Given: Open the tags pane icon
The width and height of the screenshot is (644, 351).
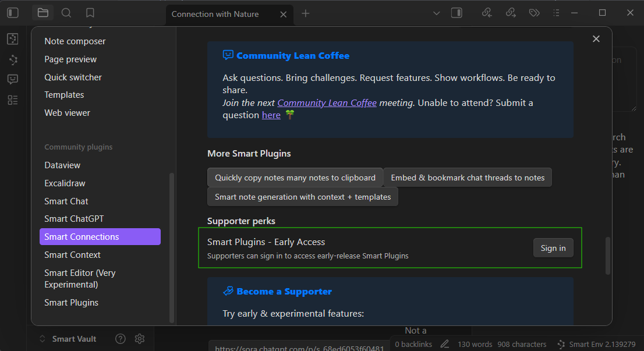Looking at the screenshot, I should point(534,13).
